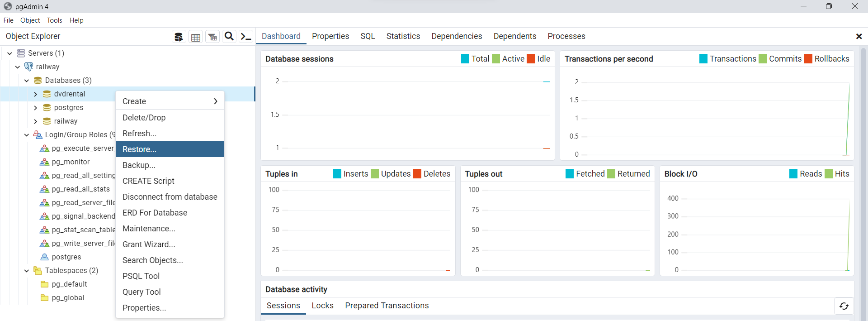Choose Delete/Drop from context menu
Image resolution: width=868 pixels, height=321 pixels.
point(170,118)
